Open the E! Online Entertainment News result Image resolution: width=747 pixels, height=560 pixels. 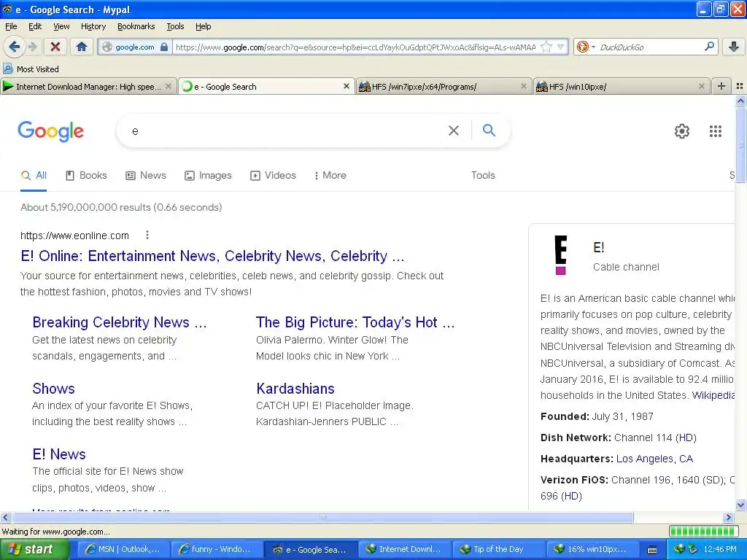(212, 256)
